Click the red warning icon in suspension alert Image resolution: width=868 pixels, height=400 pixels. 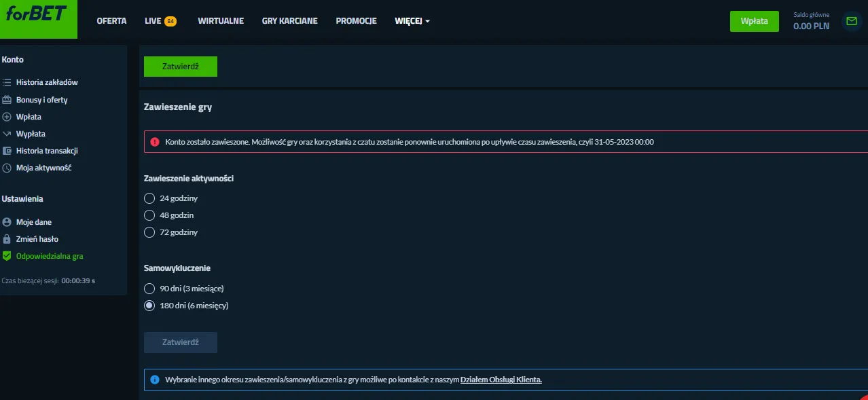pyautogui.click(x=154, y=142)
